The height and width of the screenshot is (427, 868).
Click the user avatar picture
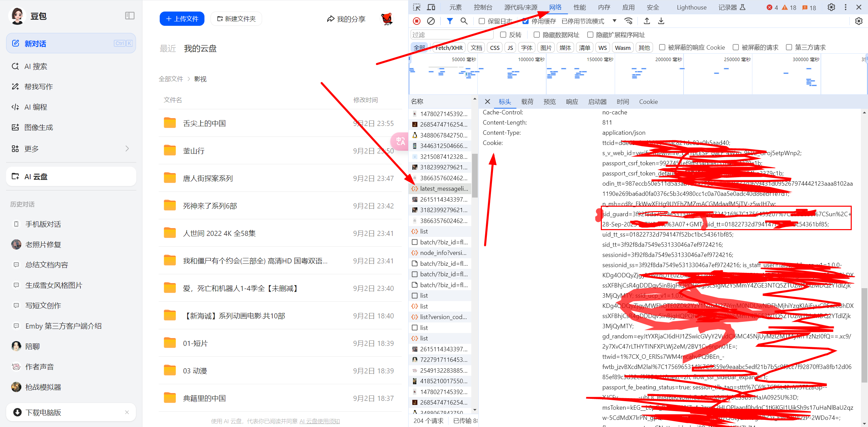pyautogui.click(x=387, y=19)
